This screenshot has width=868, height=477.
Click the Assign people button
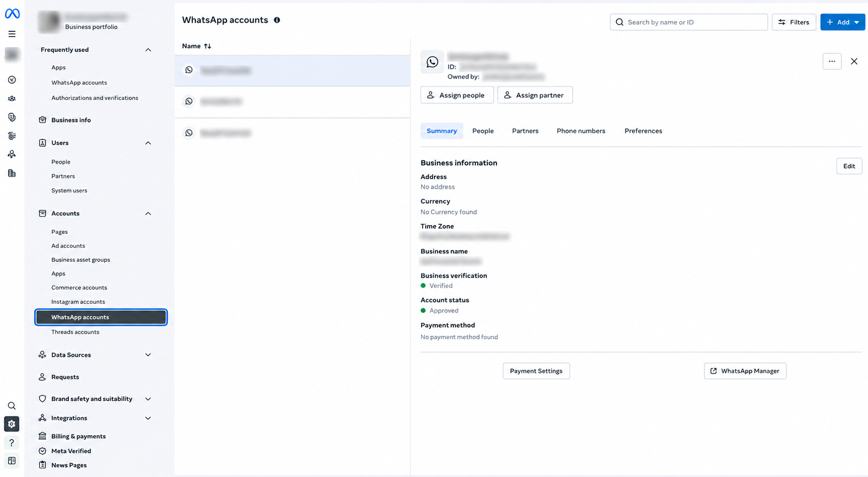point(457,95)
